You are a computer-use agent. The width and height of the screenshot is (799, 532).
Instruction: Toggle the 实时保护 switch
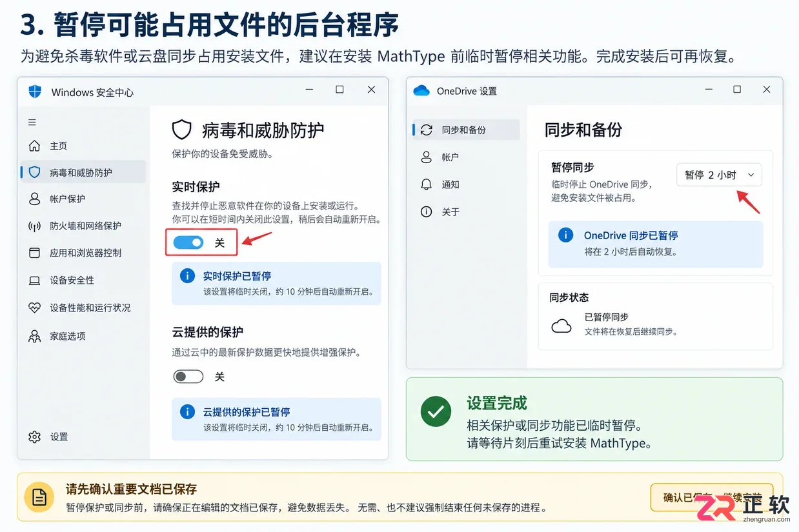click(188, 242)
